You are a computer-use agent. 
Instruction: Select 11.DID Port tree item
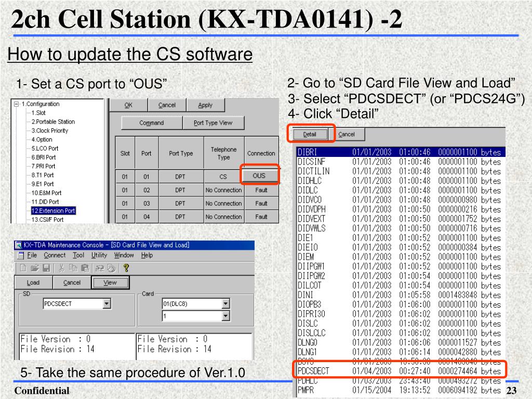click(x=45, y=202)
